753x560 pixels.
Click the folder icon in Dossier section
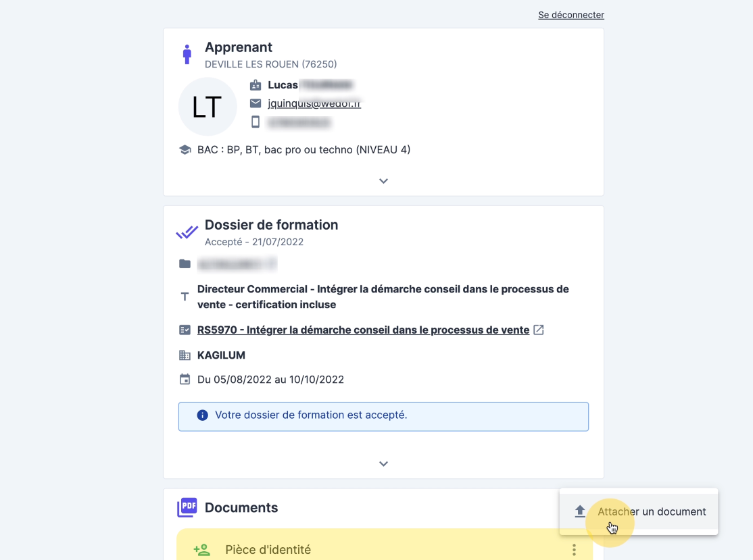pyautogui.click(x=185, y=263)
